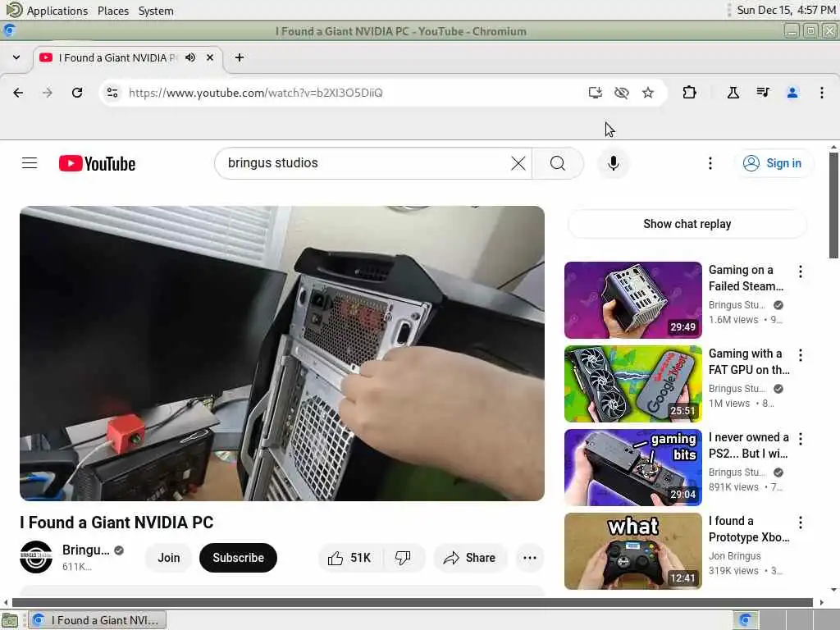
Task: Mute the tab via speaker icon
Action: 190,57
